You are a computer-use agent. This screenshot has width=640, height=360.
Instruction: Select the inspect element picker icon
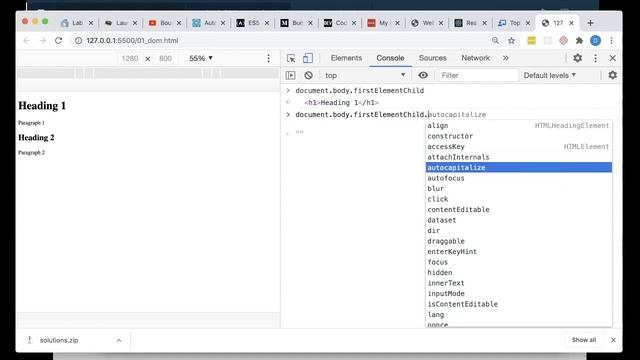[291, 58]
